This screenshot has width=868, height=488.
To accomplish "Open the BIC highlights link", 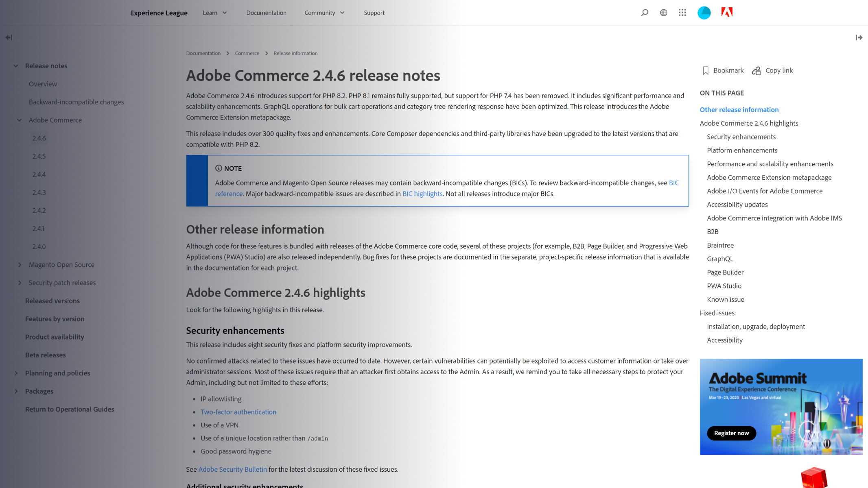I will click(x=422, y=194).
